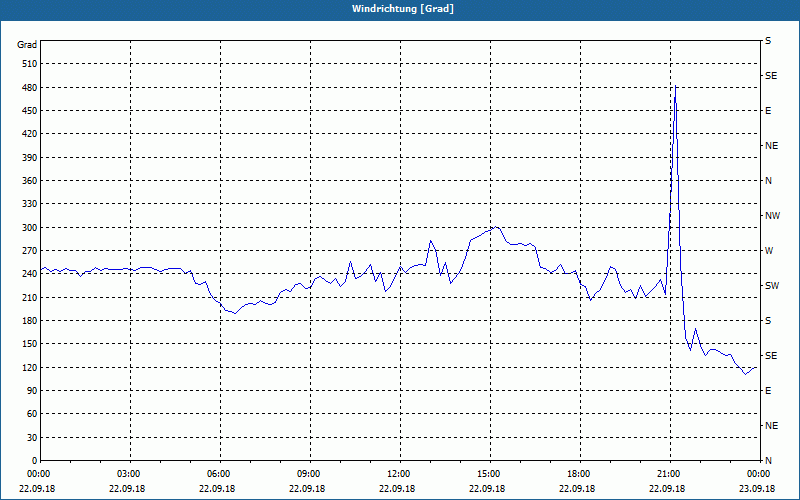Select the S compass label at 180 level
Image resolution: width=800 pixels, height=500 pixels.
pyautogui.click(x=768, y=321)
